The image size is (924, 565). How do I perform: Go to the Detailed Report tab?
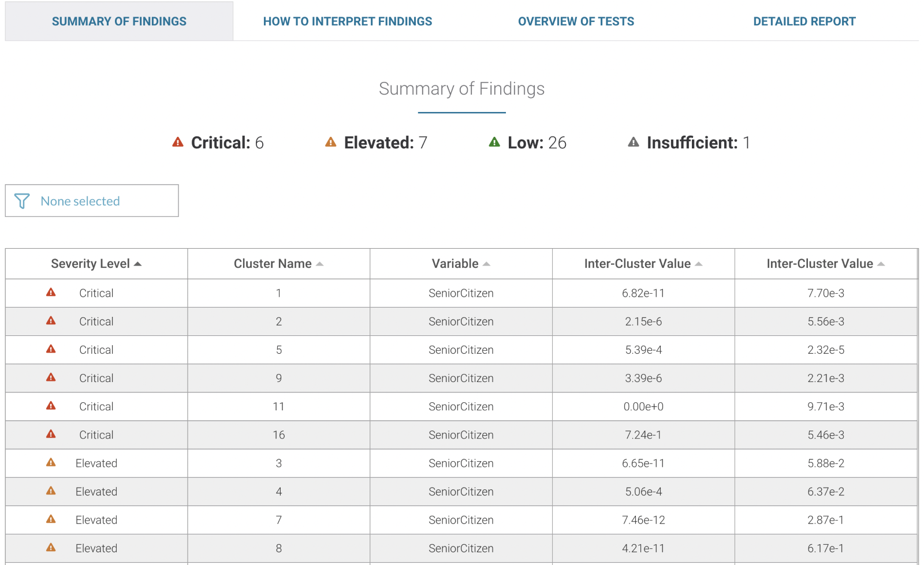804,21
